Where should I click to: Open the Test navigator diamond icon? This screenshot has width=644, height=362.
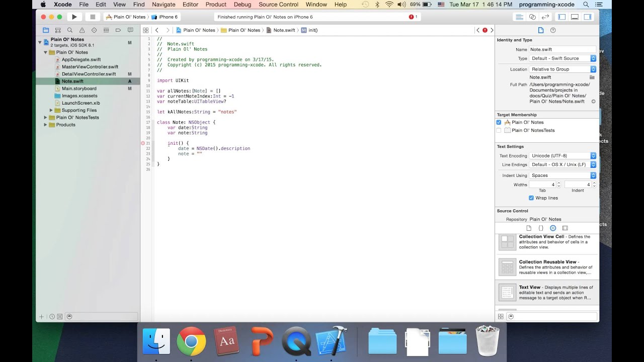[x=94, y=30]
